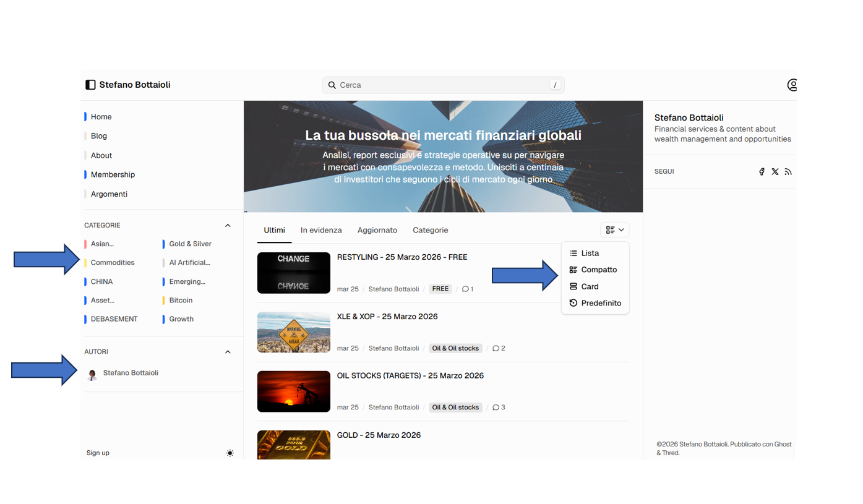Image resolution: width=863 pixels, height=504 pixels.
Task: Choose the Card layout option
Action: (x=589, y=286)
